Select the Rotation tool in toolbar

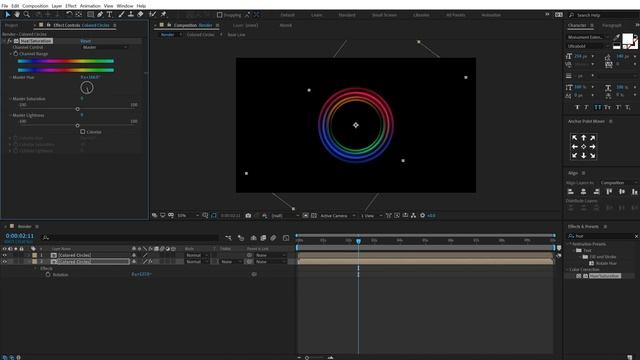tap(69, 15)
